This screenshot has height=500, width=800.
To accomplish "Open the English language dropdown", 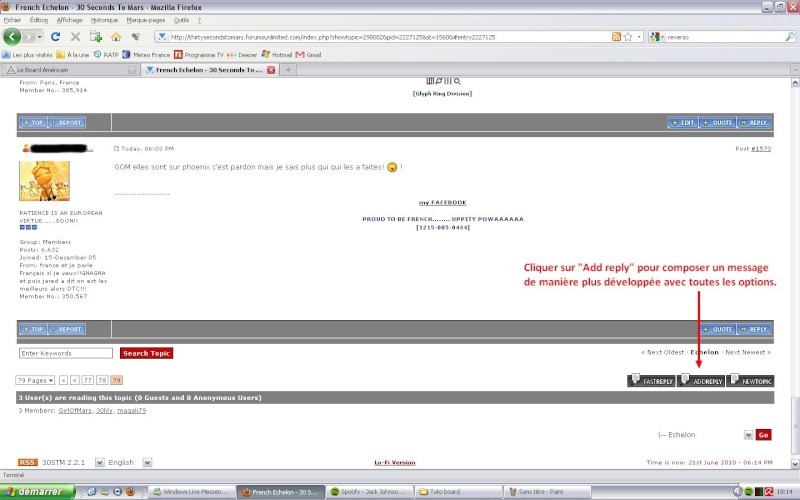I will 147,462.
